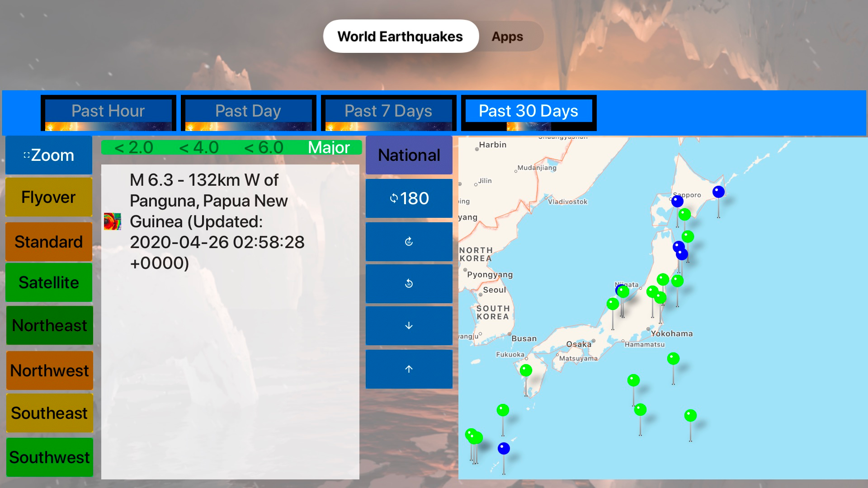Click the Seoul label on the map
Screen dimensions: 868x488
click(x=495, y=290)
